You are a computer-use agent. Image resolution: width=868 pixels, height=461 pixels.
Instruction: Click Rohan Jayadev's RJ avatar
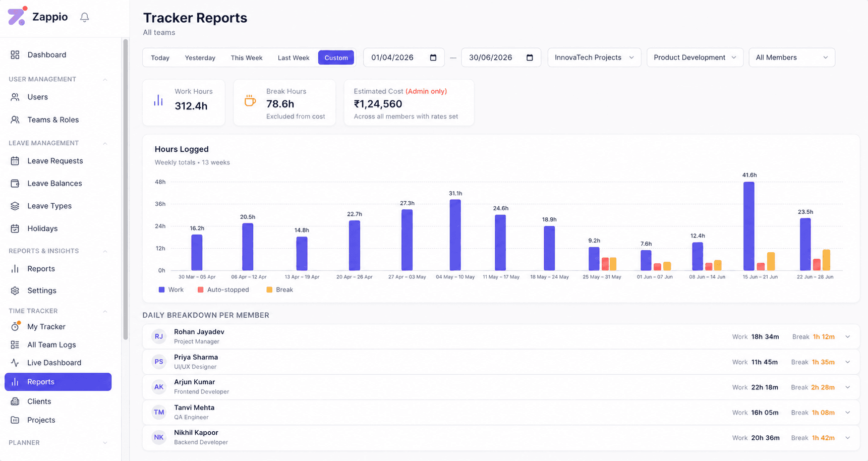pyautogui.click(x=159, y=336)
